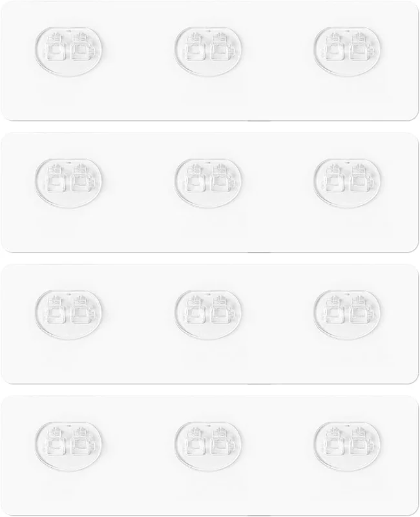
Task: Click the blank area of the third adhesive strip
Action: pyautogui.click(x=209, y=362)
